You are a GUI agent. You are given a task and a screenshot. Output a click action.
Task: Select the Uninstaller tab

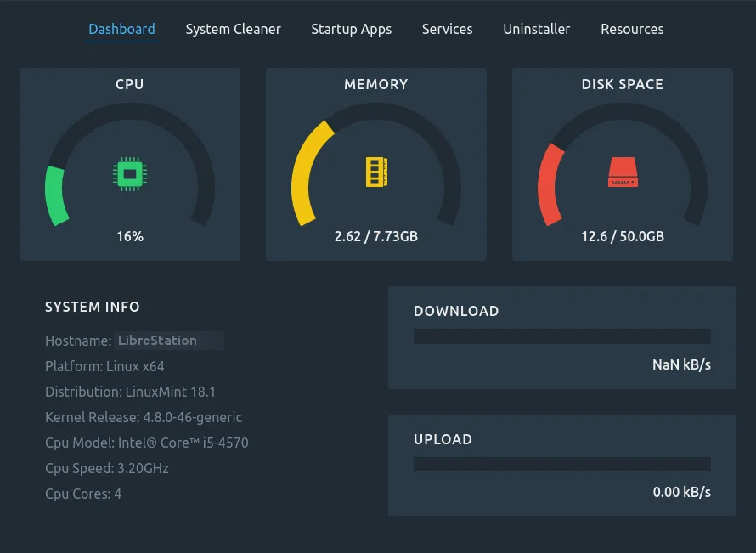[536, 30]
